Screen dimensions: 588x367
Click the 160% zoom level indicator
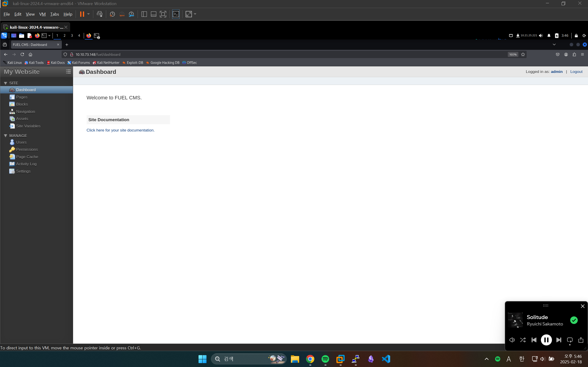(x=513, y=54)
